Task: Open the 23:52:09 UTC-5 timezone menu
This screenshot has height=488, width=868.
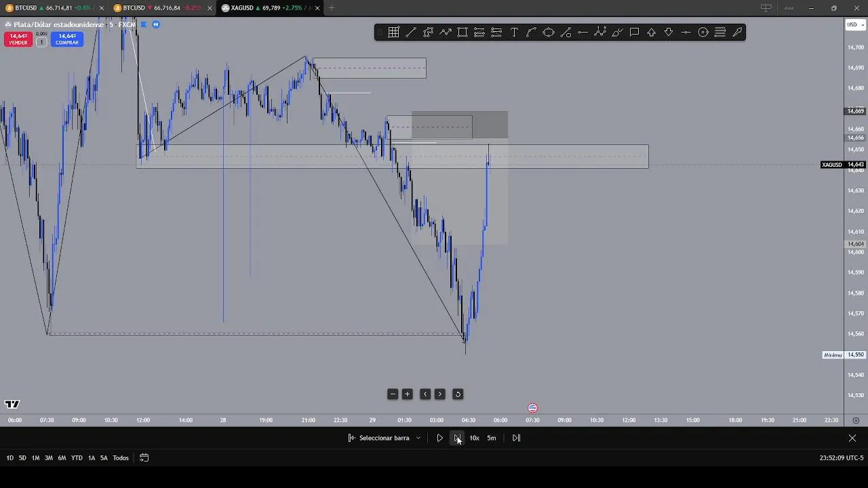Action: coord(842,457)
